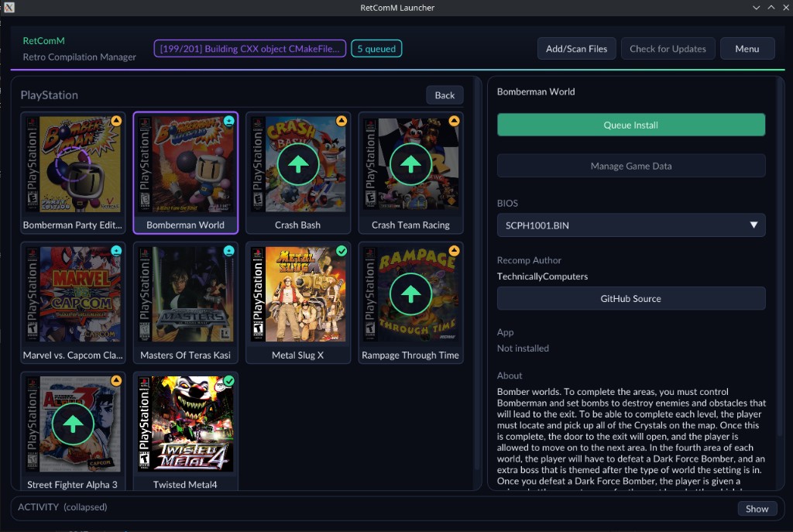
Task: Select the Marvel vs. Capcom cover art
Action: point(73,294)
